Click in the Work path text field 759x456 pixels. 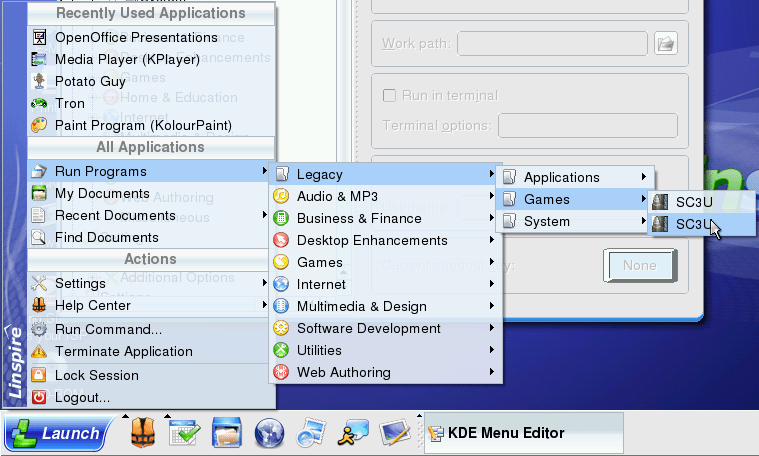pos(552,43)
